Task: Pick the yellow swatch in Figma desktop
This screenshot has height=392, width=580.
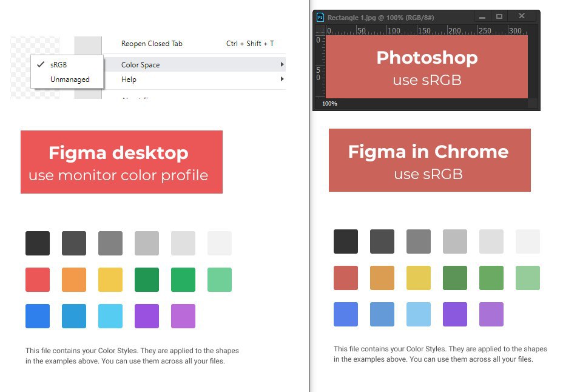Action: [x=110, y=280]
